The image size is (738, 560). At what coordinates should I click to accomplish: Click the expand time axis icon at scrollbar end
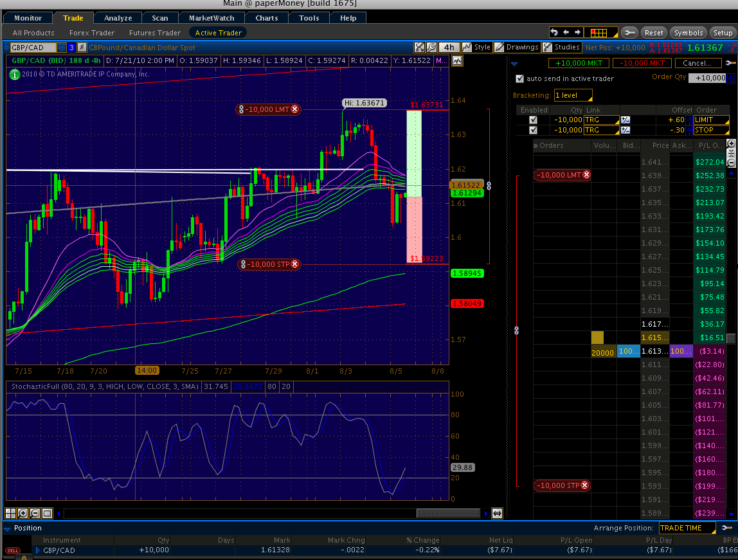click(x=497, y=514)
